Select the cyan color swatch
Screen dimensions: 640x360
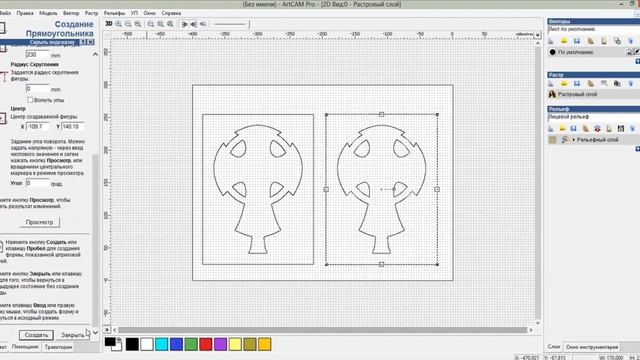pos(162,344)
